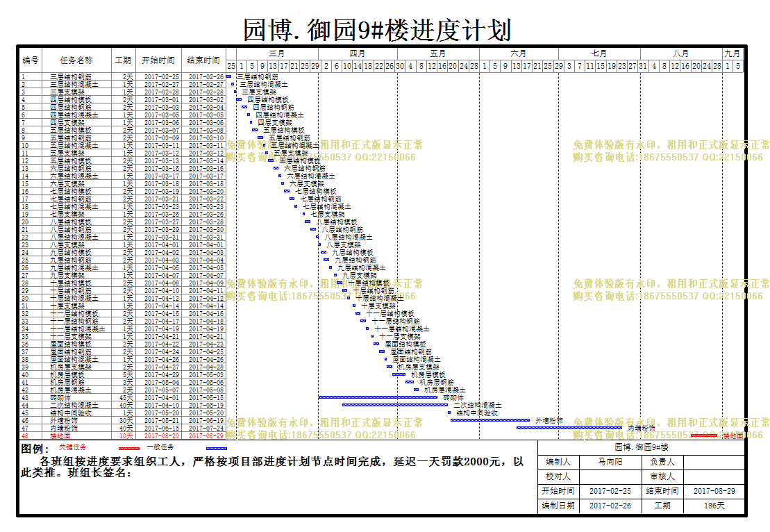
Task: Select 七层支模架 in the task name column
Action: click(x=67, y=214)
